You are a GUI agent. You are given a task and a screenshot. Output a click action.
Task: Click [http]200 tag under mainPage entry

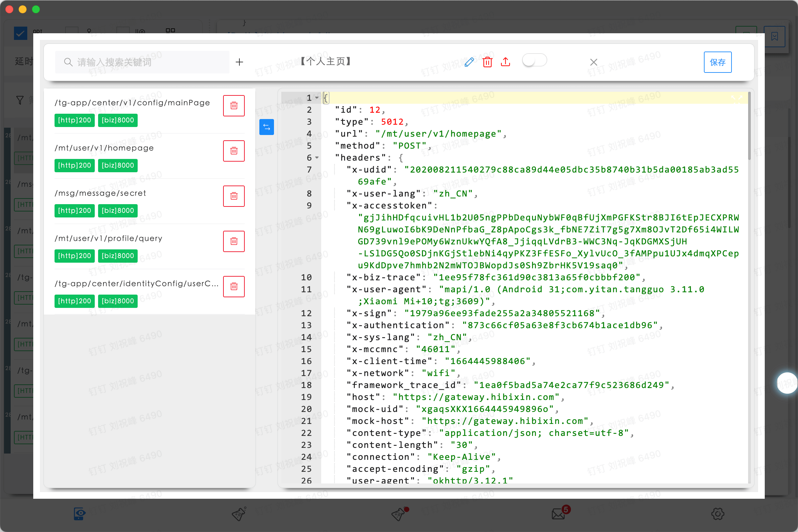74,120
